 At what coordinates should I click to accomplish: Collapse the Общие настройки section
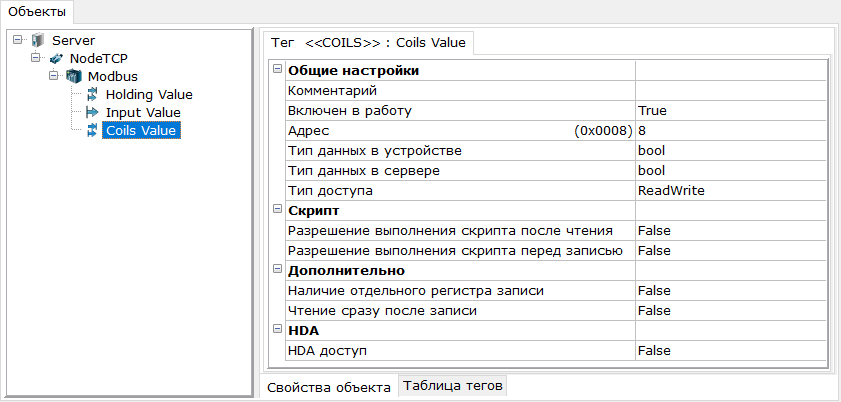point(277,69)
